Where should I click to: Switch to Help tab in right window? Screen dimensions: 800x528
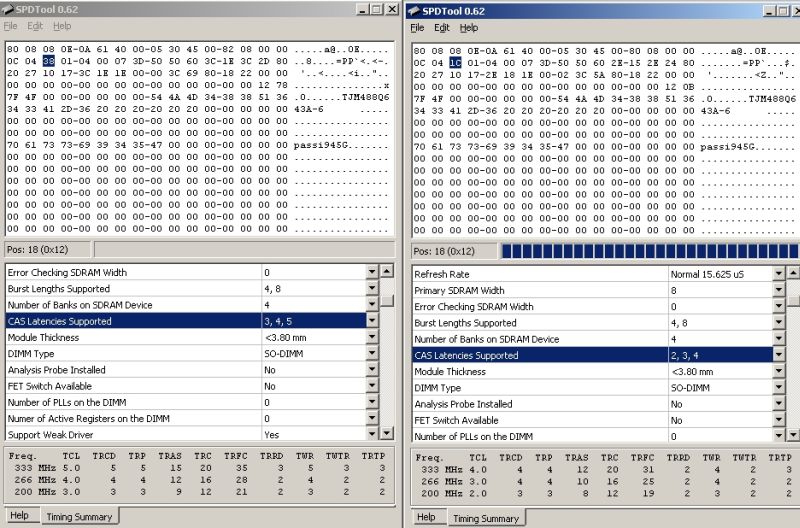[x=426, y=517]
